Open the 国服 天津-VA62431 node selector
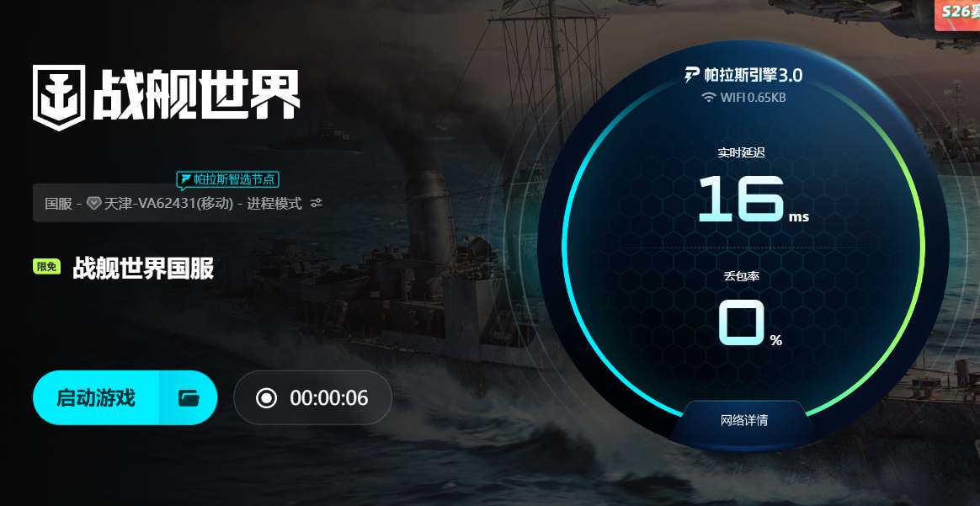The width and height of the screenshot is (980, 506). [x=178, y=203]
